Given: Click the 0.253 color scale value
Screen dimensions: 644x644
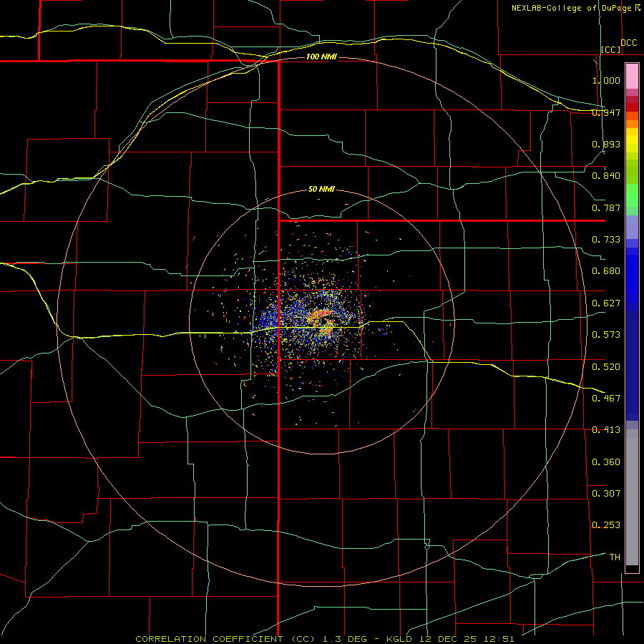Looking at the screenshot, I should 606,525.
